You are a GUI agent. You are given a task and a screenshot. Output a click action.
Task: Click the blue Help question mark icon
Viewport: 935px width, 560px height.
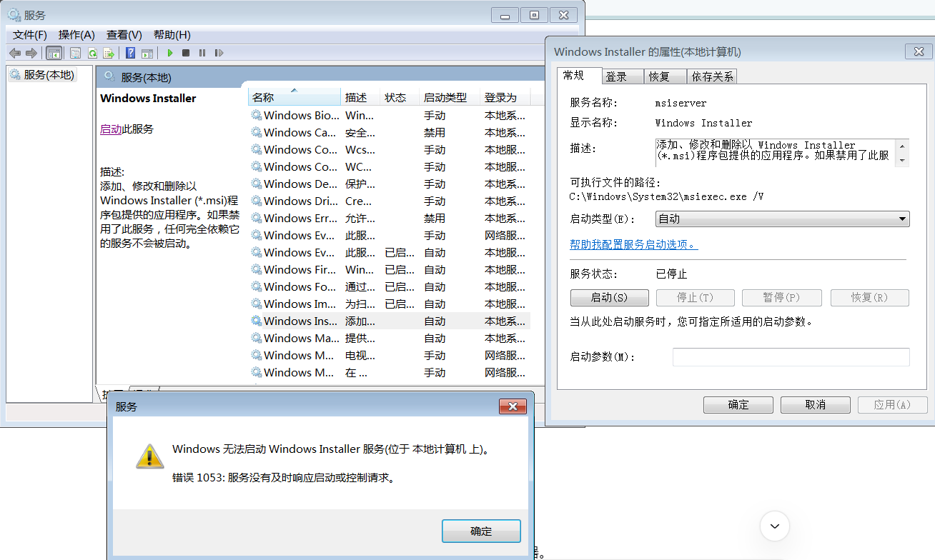pos(131,53)
